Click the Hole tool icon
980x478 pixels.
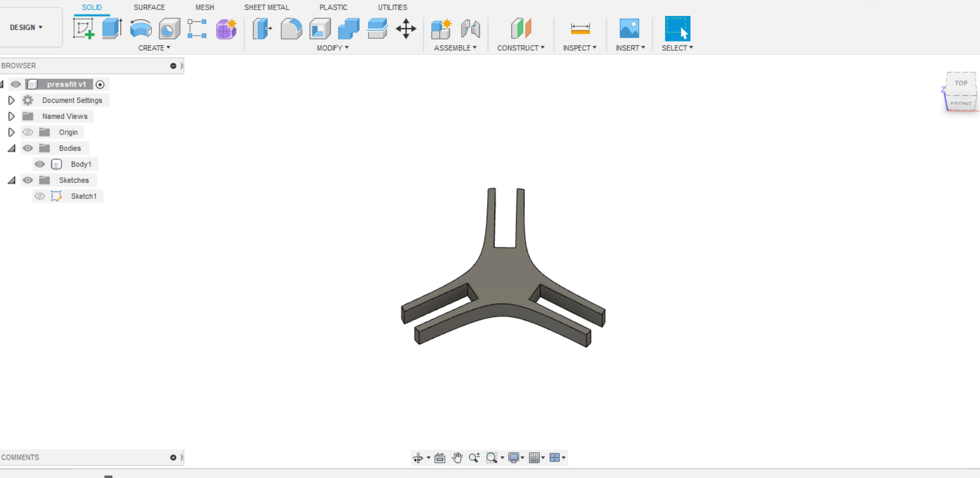(169, 29)
